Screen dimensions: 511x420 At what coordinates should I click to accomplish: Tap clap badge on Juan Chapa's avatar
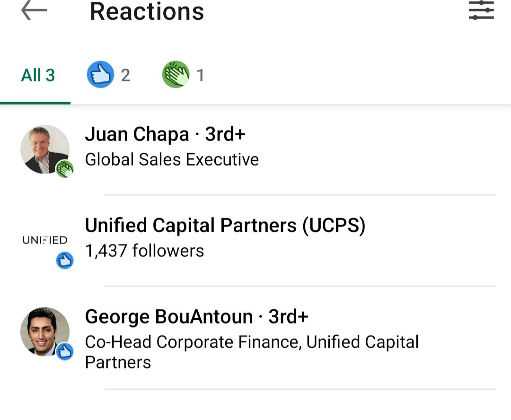coord(65,169)
